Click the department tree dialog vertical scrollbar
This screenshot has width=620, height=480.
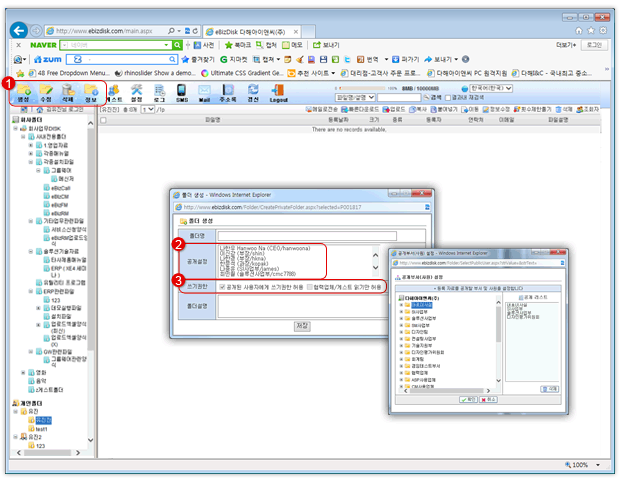point(498,342)
